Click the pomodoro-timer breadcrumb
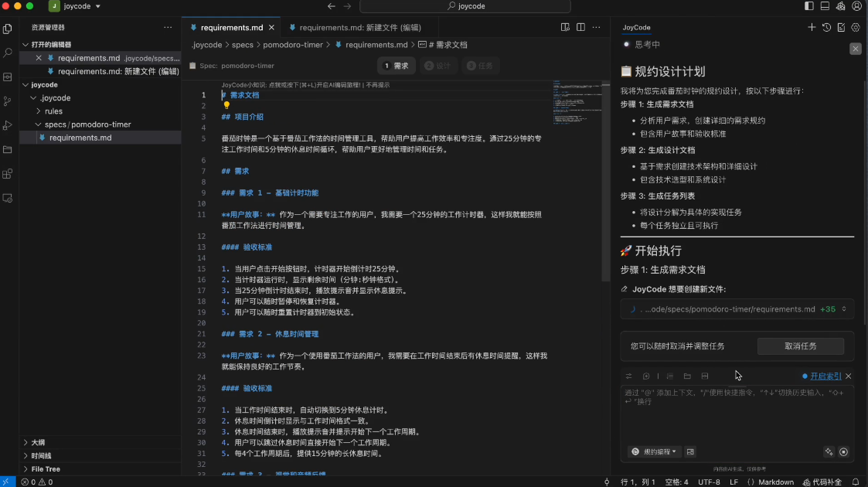Image resolution: width=868 pixels, height=487 pixels. (x=293, y=45)
